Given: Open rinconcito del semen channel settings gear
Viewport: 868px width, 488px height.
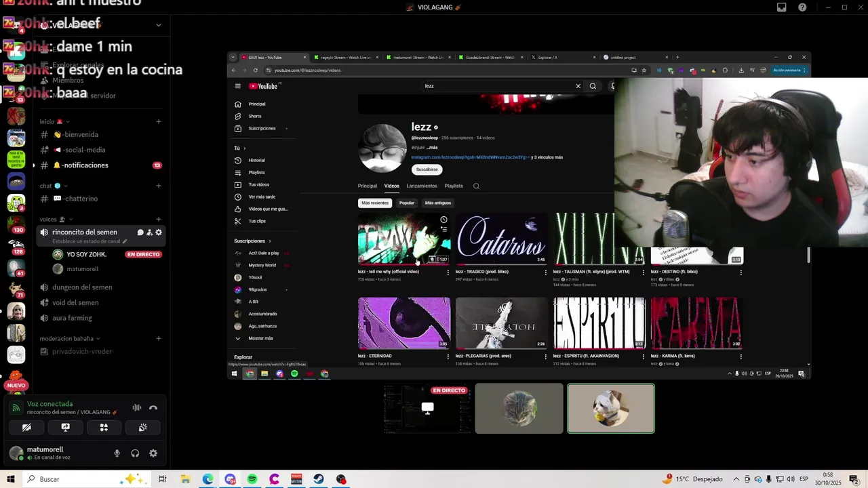Looking at the screenshot, I should tap(159, 232).
